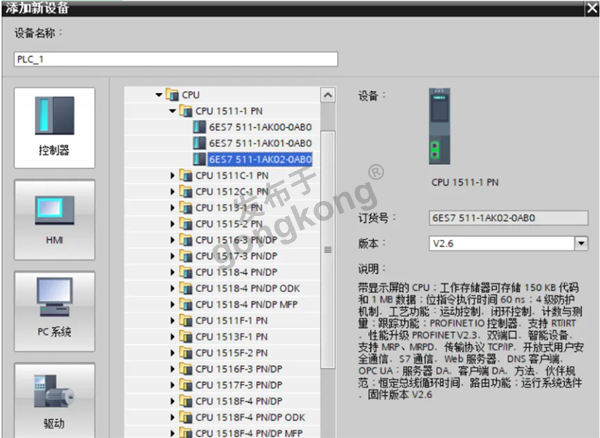Click the CPU 1511-1 PN caption under image

(465, 182)
